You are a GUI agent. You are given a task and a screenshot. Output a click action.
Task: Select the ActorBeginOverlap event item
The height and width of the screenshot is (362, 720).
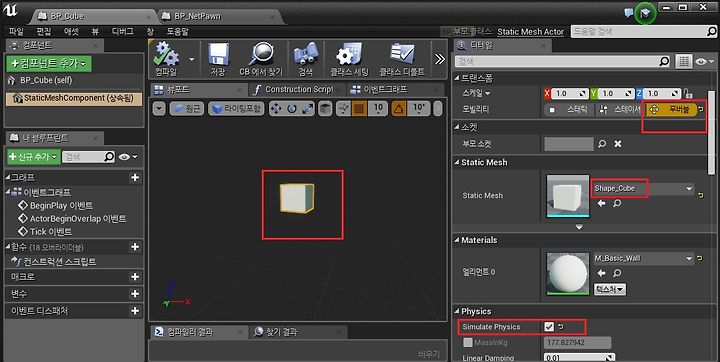tap(78, 219)
